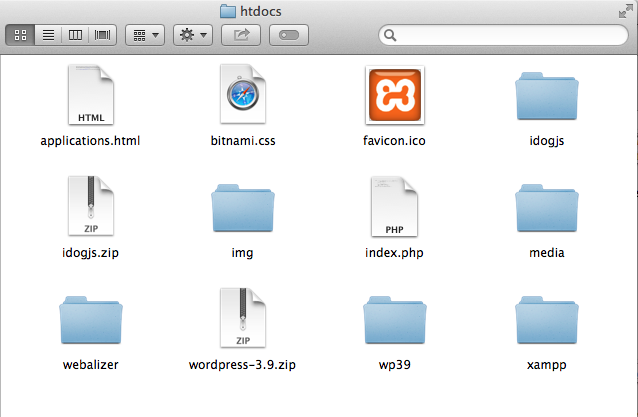Open the idogjs folder

(546, 98)
